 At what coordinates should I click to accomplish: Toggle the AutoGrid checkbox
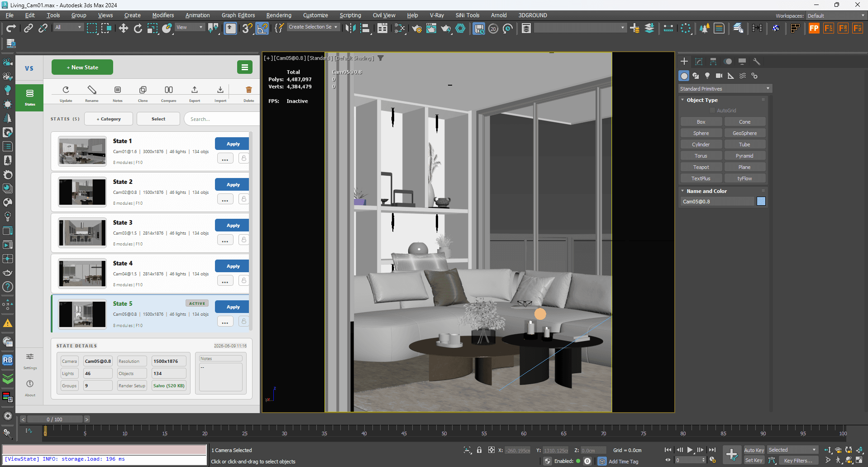[x=712, y=111]
